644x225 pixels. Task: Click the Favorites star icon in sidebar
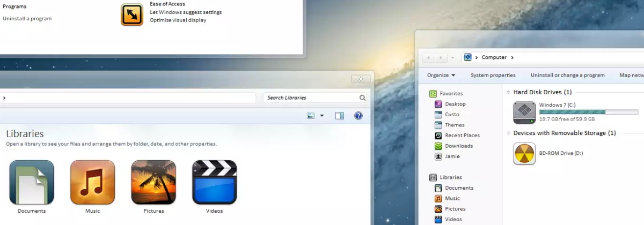click(433, 93)
